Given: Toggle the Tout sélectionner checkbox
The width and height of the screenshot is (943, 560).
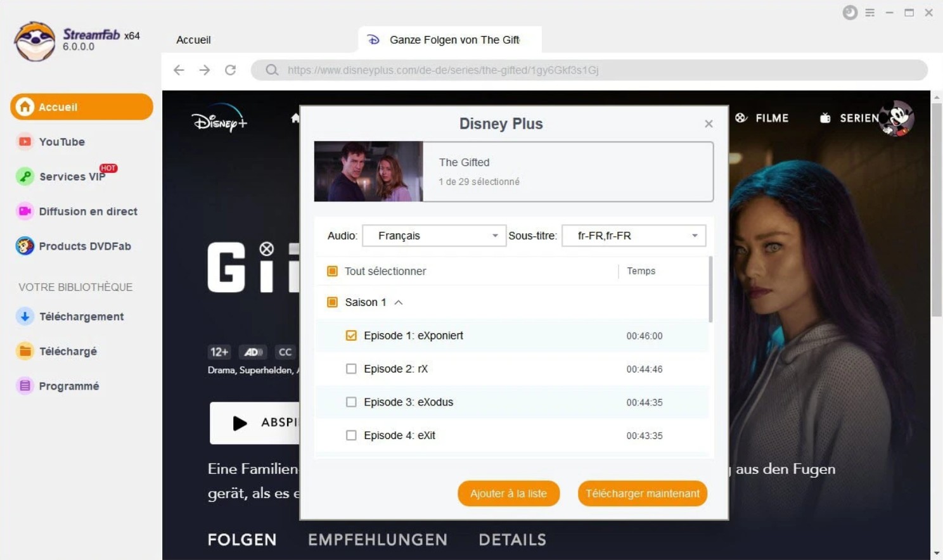Looking at the screenshot, I should click(332, 271).
